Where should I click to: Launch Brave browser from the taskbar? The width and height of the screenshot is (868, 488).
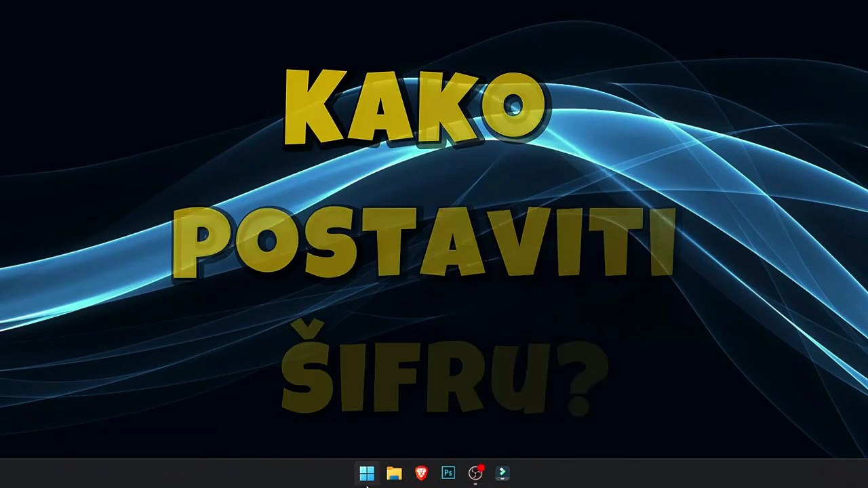[x=421, y=473]
